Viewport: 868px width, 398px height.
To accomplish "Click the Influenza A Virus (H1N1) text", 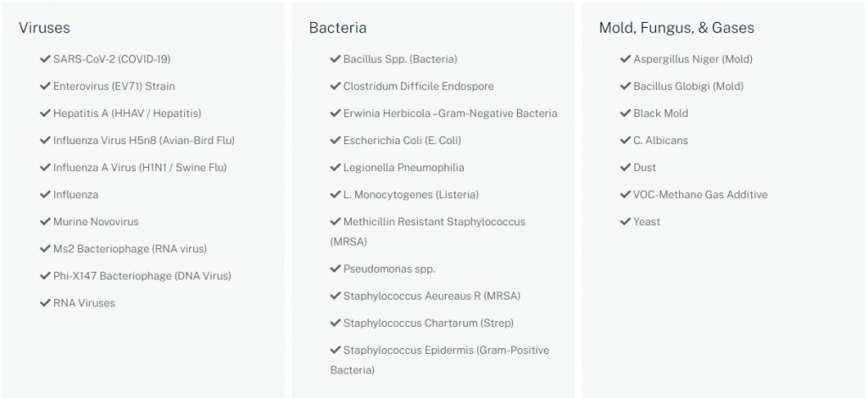I will click(140, 168).
